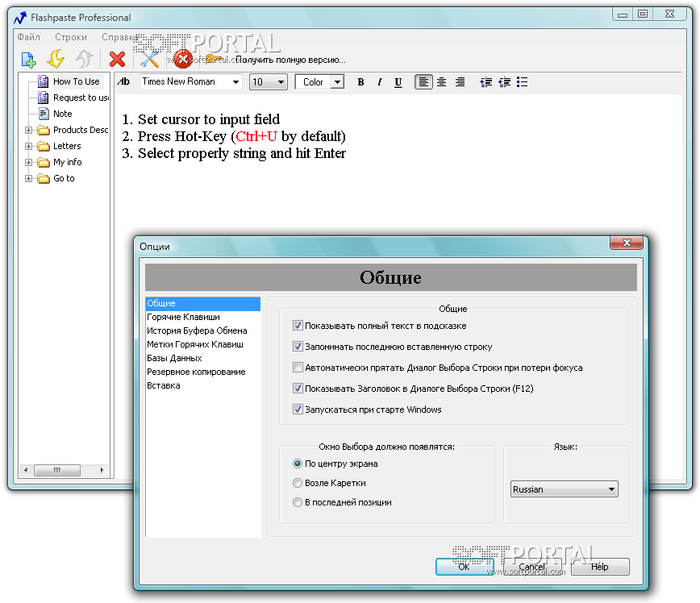Open the font size 10 dropdown
The image size is (700, 603).
point(268,81)
